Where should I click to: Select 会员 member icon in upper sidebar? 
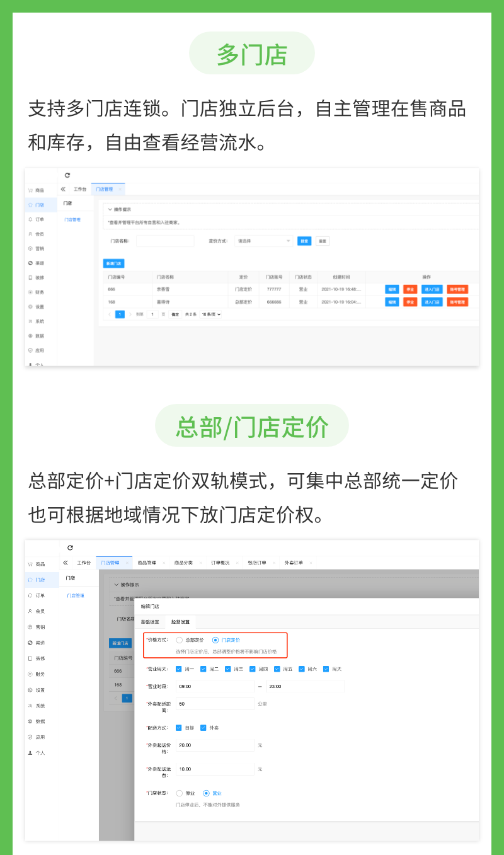30,234
